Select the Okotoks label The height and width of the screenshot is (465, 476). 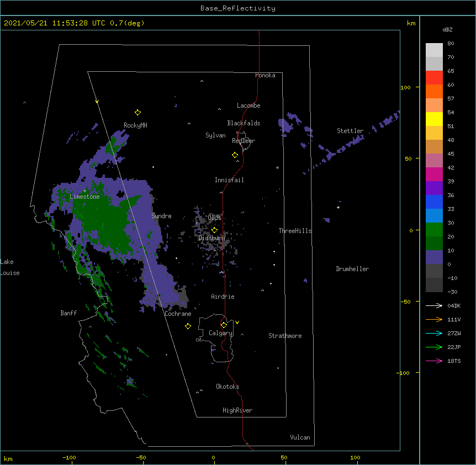point(228,387)
